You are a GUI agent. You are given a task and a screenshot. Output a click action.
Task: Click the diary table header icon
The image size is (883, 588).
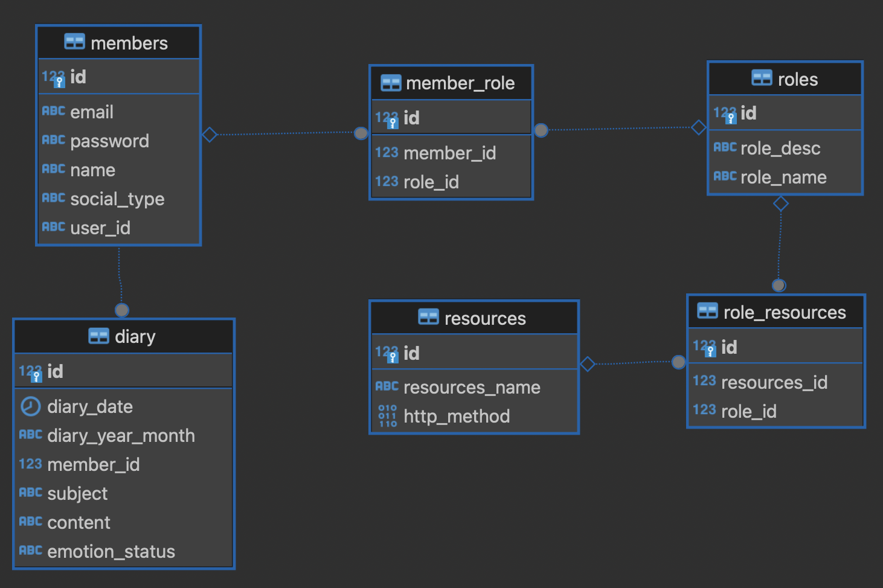pyautogui.click(x=98, y=336)
